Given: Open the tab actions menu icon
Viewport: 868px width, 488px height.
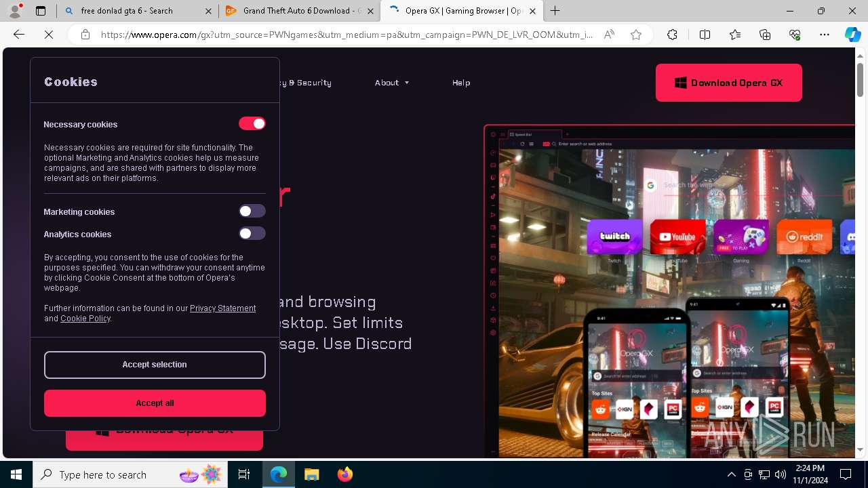Looking at the screenshot, I should 41,11.
